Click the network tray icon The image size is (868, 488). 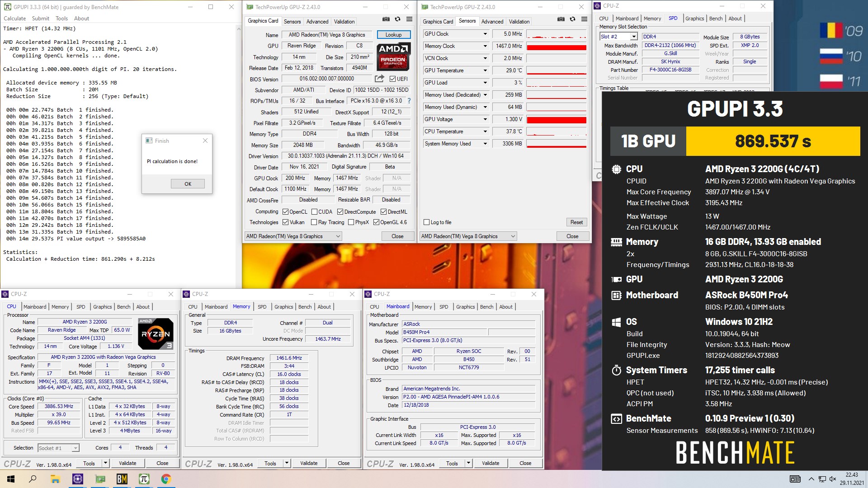point(822,479)
